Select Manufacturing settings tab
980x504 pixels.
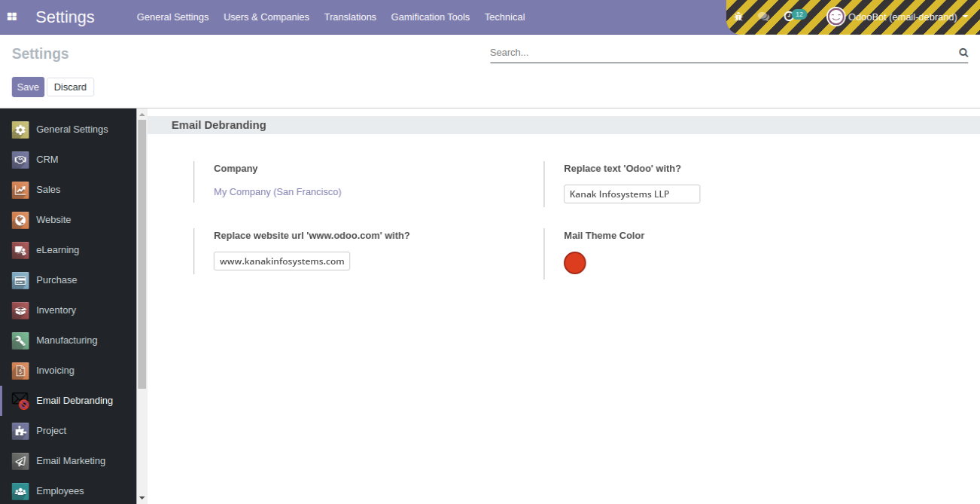click(x=68, y=341)
